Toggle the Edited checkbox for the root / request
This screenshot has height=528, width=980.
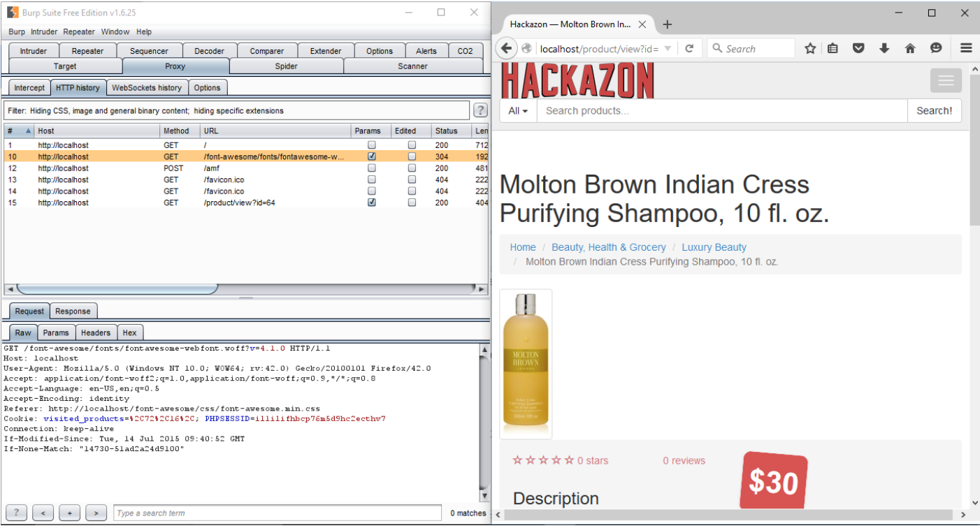click(x=412, y=145)
